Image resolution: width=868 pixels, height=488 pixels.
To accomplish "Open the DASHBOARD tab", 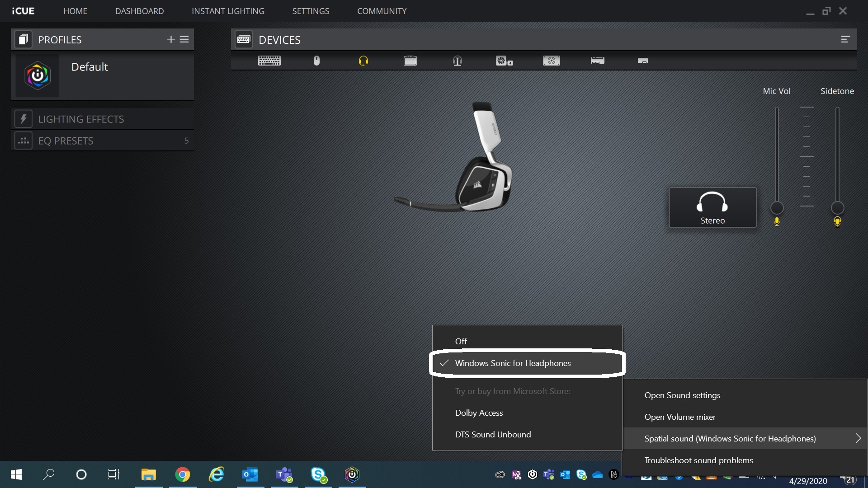I will pos(139,11).
